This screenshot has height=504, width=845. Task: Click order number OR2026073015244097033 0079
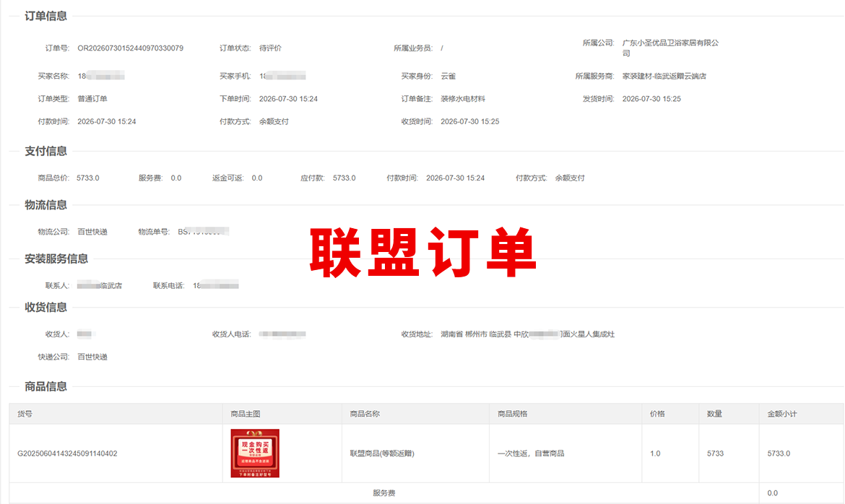click(131, 48)
